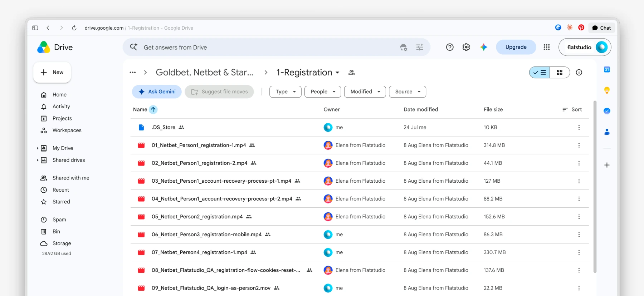The image size is (644, 296).
Task: Switch to list layout view
Action: [x=540, y=73]
